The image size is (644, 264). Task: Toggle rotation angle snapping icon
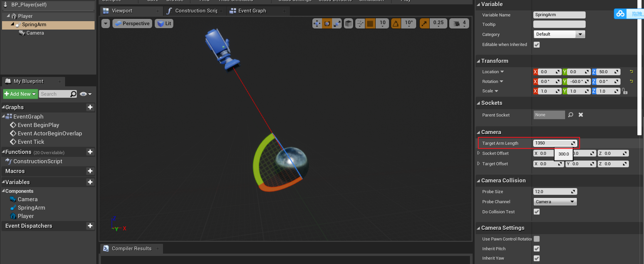(x=396, y=24)
